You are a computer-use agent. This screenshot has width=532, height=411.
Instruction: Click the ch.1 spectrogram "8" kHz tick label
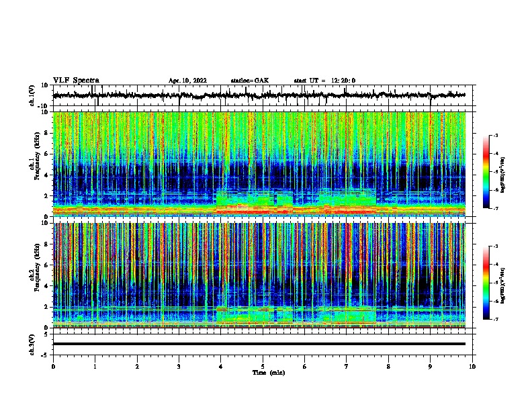coord(46,133)
